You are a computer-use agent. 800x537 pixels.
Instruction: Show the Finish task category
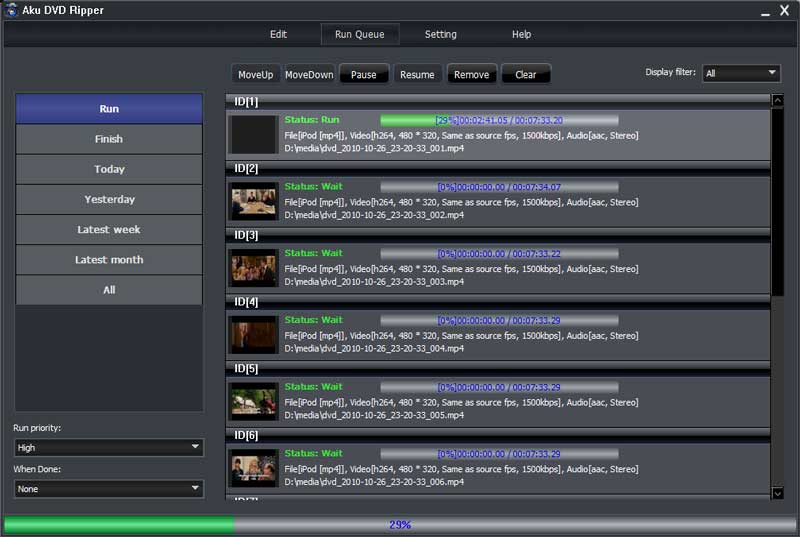[x=109, y=139]
